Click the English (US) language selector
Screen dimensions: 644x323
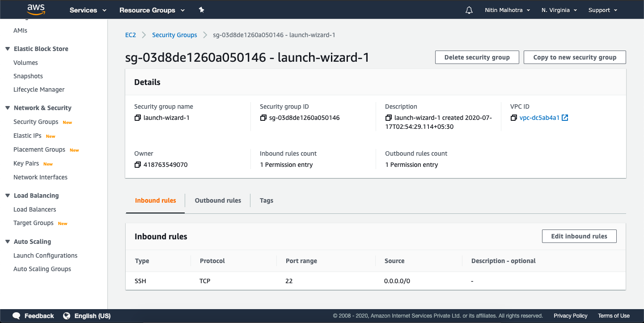tap(92, 316)
